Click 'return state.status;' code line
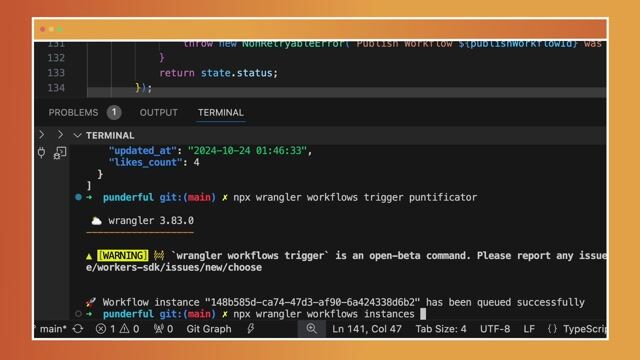 [218, 73]
